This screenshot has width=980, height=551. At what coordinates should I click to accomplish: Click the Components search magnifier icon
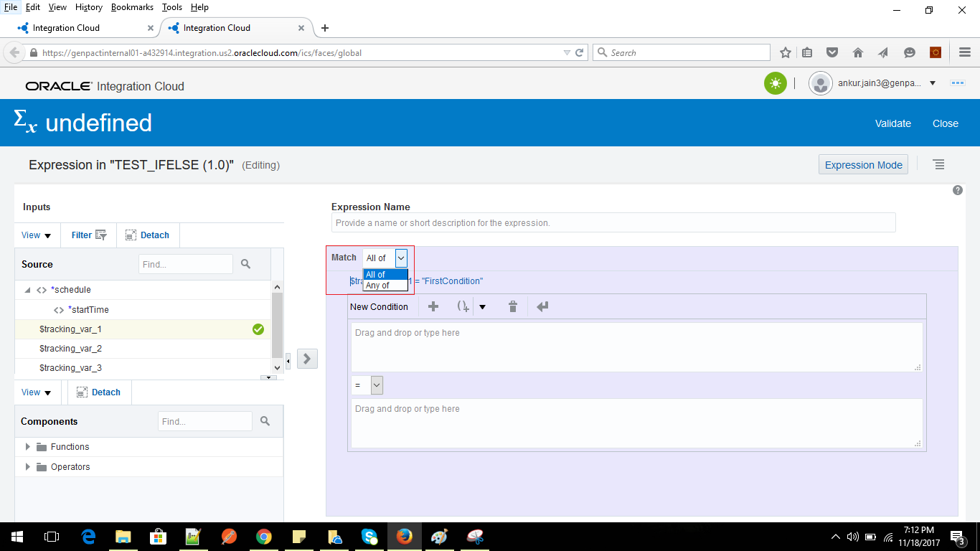click(x=265, y=421)
